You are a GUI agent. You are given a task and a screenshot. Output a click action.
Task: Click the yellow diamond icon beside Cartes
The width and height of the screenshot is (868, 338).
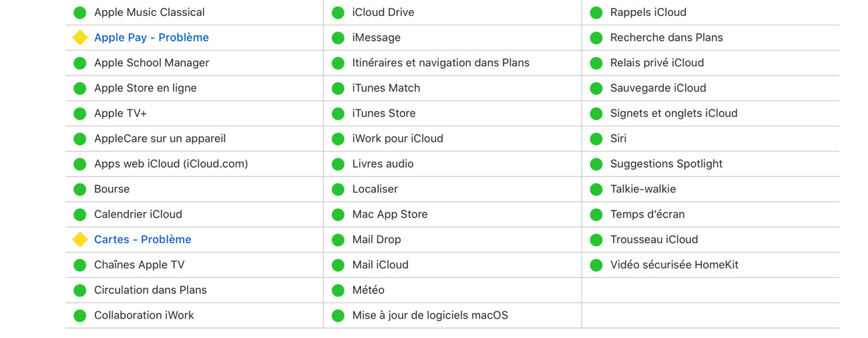coord(80,239)
